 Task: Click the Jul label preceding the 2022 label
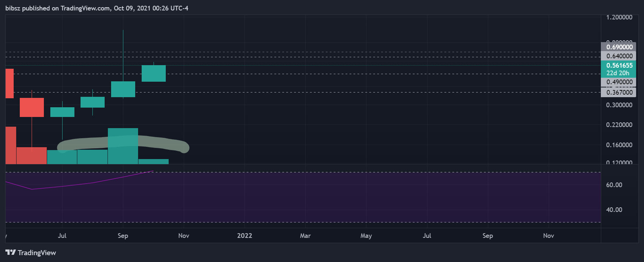62,236
